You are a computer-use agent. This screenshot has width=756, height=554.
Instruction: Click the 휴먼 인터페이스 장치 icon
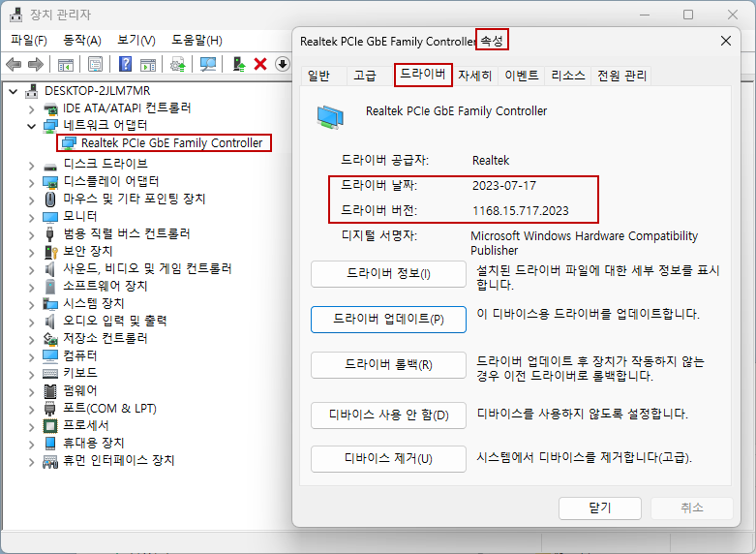pyautogui.click(x=50, y=462)
